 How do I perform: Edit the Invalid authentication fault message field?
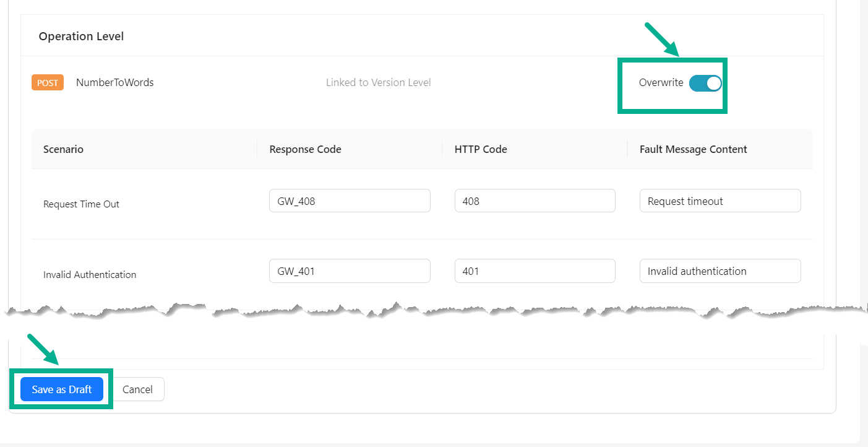pos(720,271)
